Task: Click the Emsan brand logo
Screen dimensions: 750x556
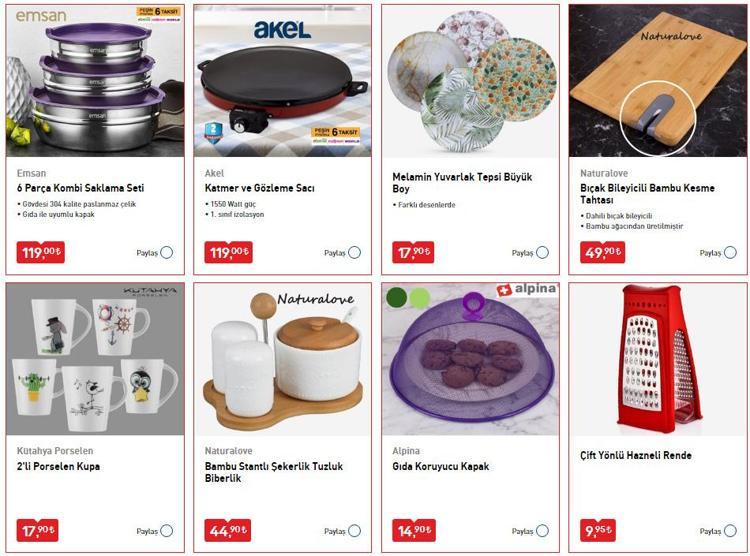Action: tap(41, 16)
